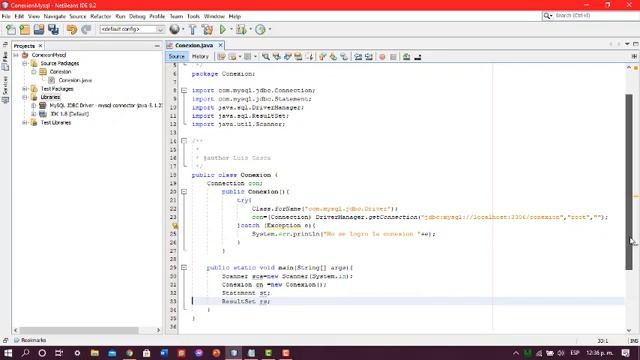Open the Profile Project dropdown arrow
This screenshot has height=360, width=640.
(269, 29)
